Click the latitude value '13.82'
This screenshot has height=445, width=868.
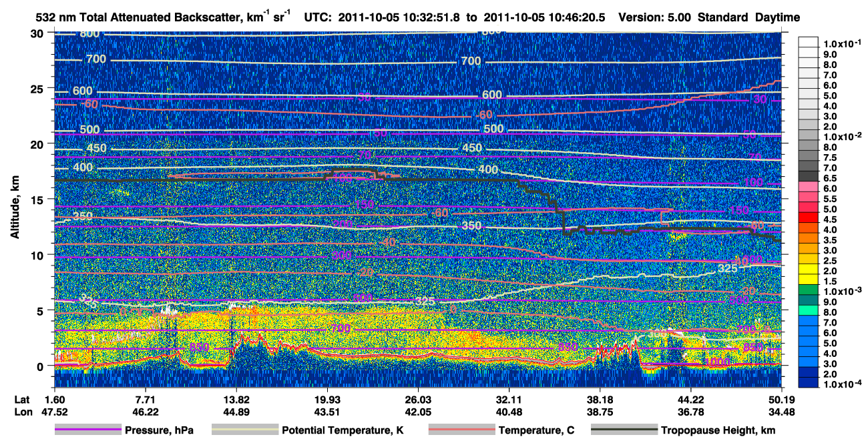pyautogui.click(x=236, y=399)
